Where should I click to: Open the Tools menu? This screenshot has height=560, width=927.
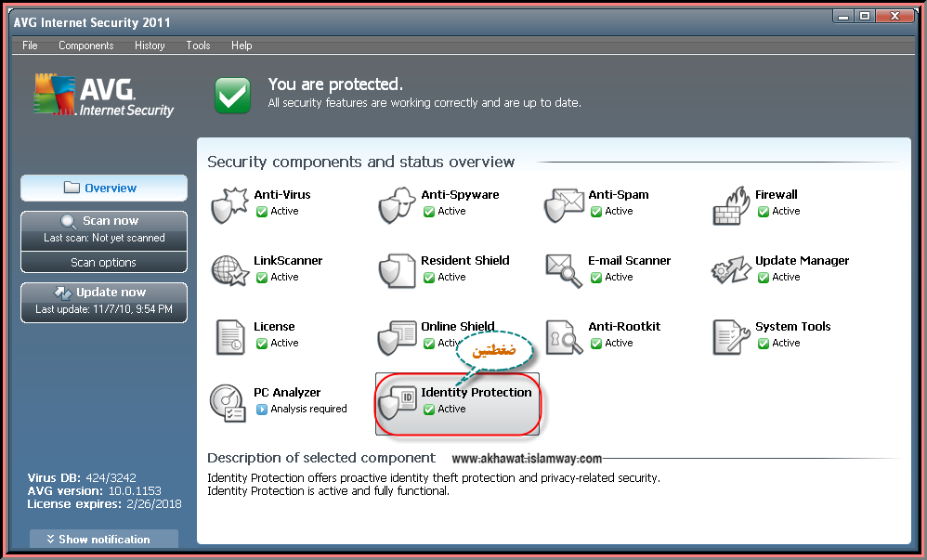[x=198, y=46]
